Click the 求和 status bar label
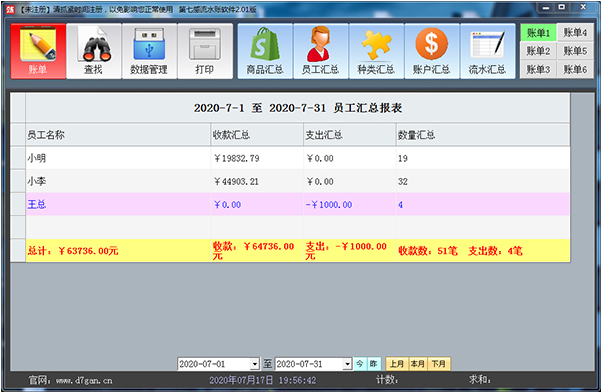The image size is (602, 392). click(480, 380)
